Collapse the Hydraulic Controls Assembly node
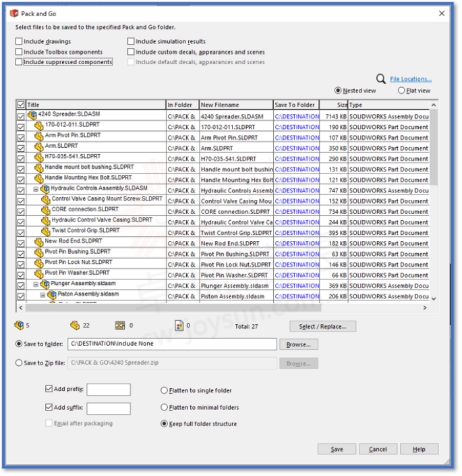Image resolution: width=462 pixels, height=476 pixels. click(36, 190)
